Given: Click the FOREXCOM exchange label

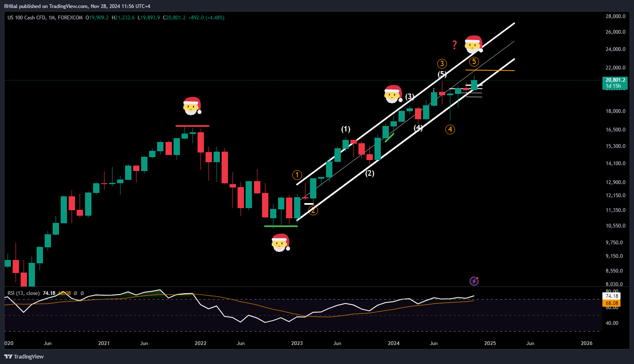Looking at the screenshot, I should pos(70,18).
